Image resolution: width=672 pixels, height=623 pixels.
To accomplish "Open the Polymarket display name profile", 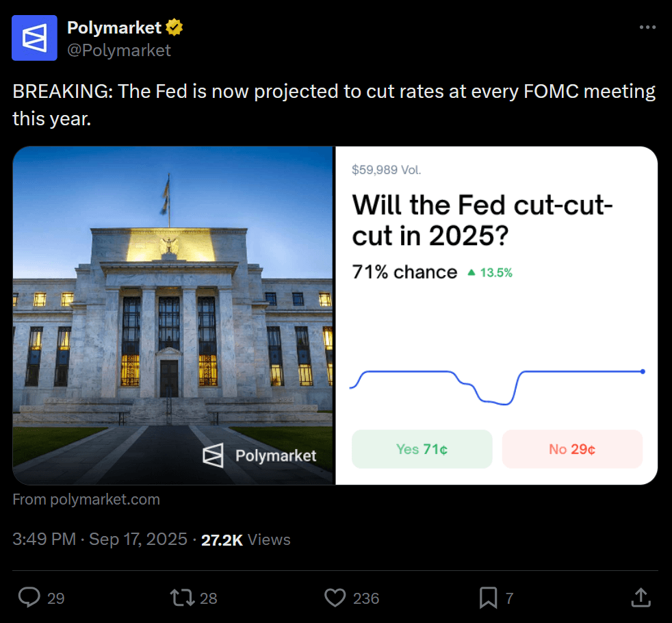I will point(114,28).
